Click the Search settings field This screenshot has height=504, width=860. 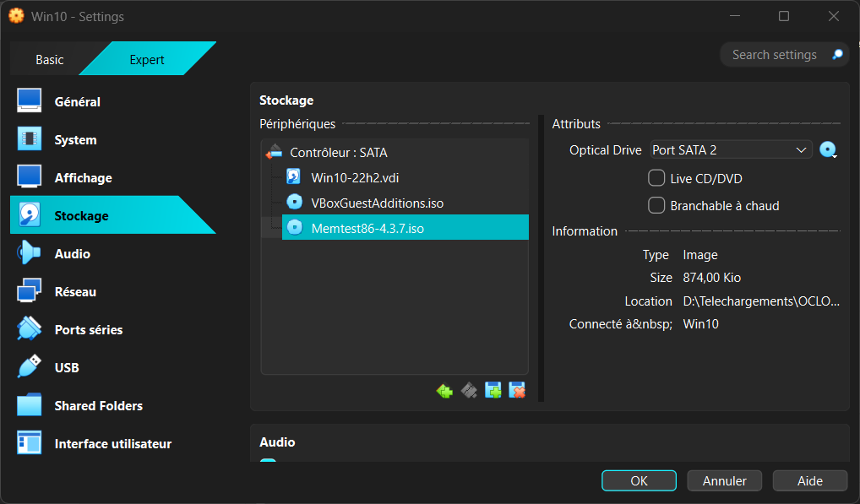tap(774, 55)
